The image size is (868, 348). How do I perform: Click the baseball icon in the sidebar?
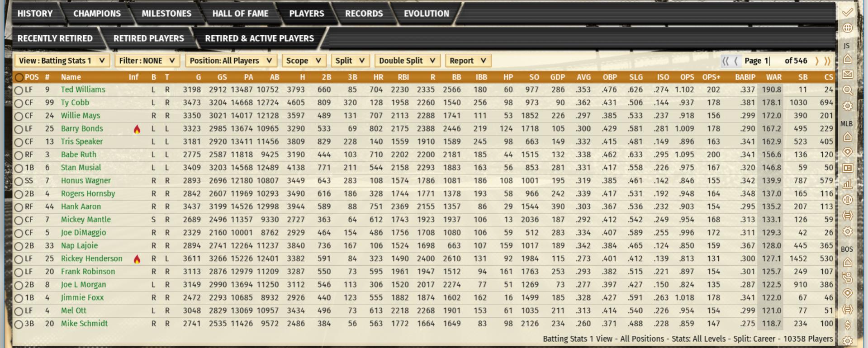point(847,200)
